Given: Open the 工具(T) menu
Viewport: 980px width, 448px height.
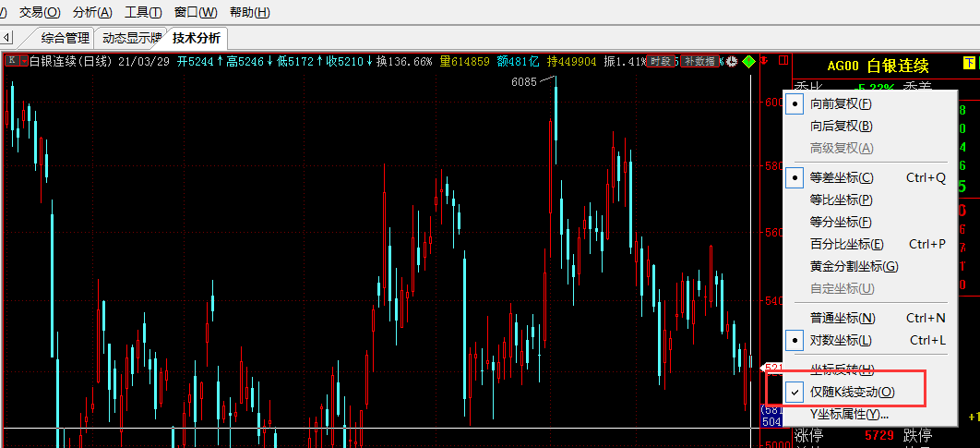Looking at the screenshot, I should pyautogui.click(x=143, y=12).
